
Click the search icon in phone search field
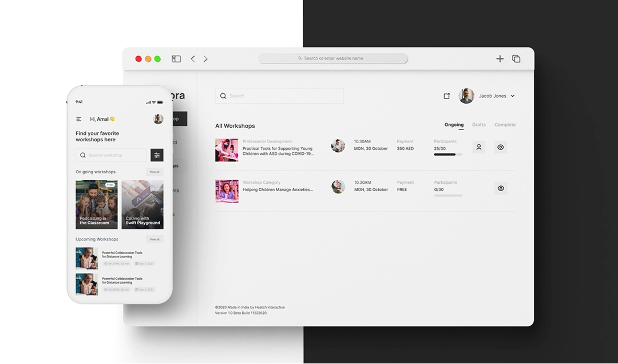(x=83, y=155)
